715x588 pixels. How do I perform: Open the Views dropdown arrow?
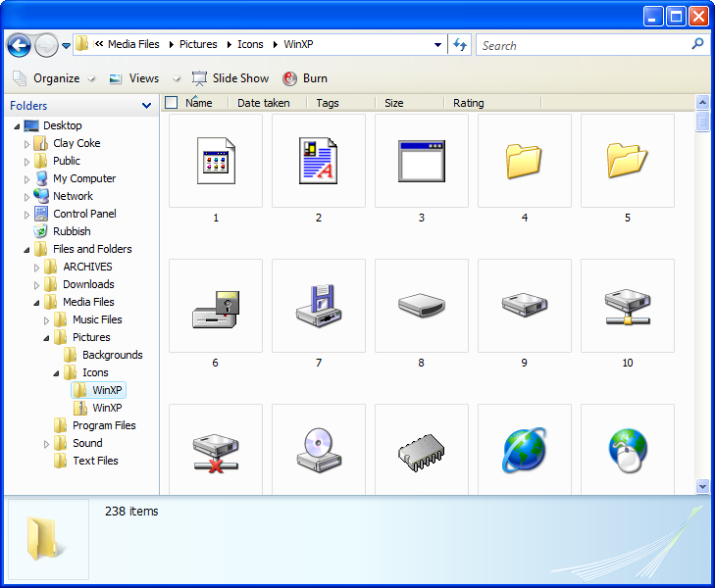point(176,78)
